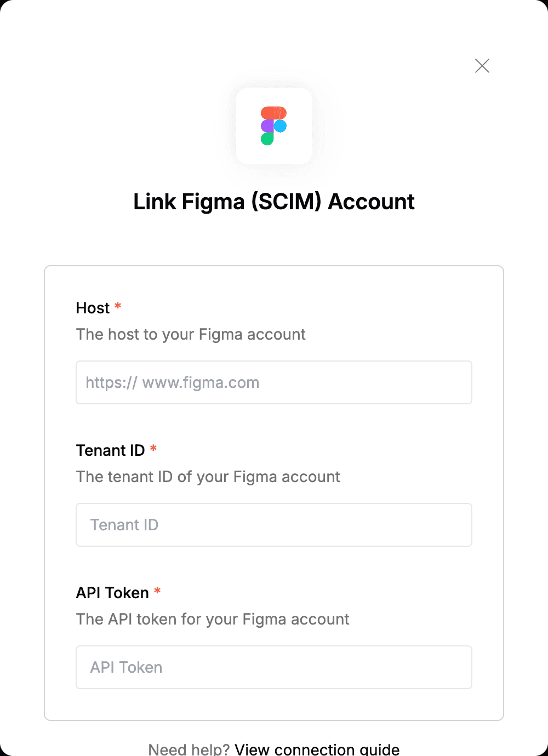The image size is (548, 756).
Task: Click 'The tenant ID of your Figma account' text
Action: (208, 477)
